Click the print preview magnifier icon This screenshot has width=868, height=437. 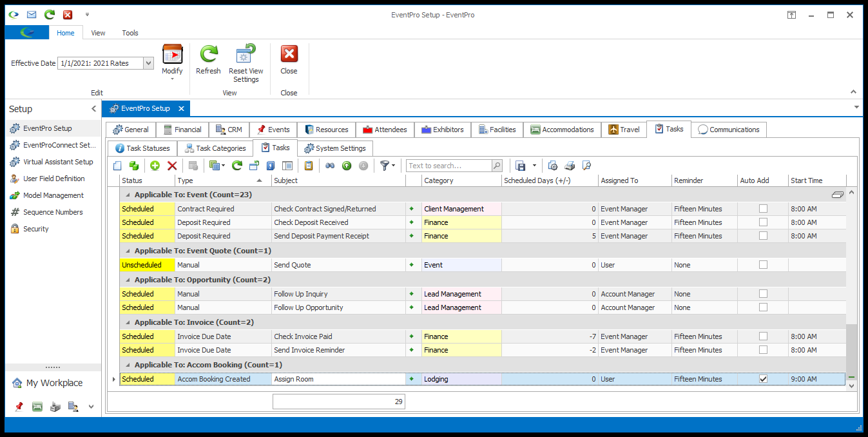click(x=586, y=166)
